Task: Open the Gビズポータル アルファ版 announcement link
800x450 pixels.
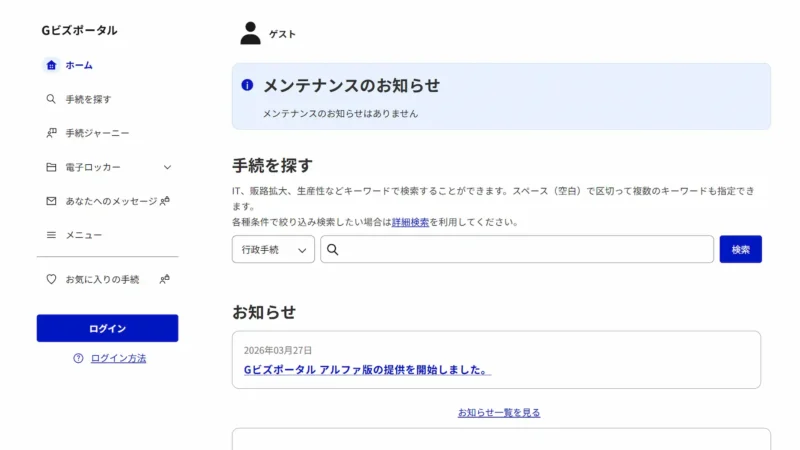Action: [366, 370]
